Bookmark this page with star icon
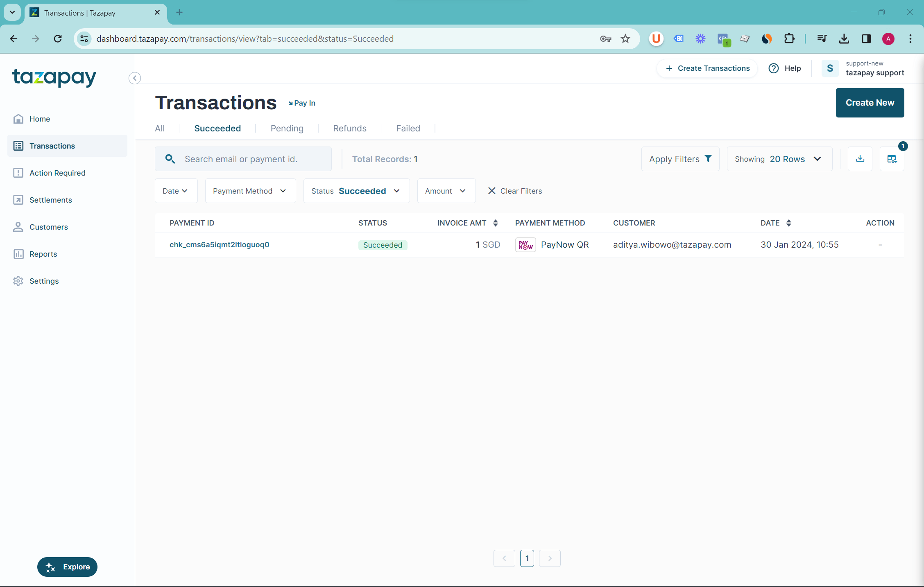924x587 pixels. pos(625,38)
